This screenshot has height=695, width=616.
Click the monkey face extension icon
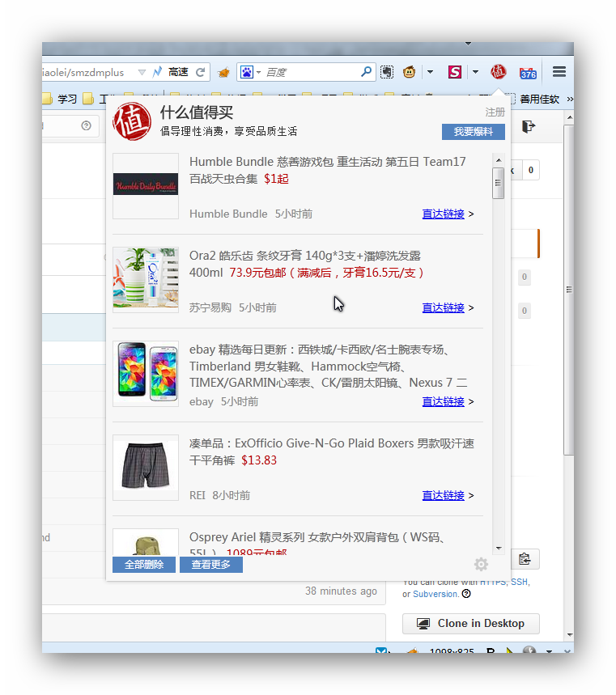click(x=409, y=72)
